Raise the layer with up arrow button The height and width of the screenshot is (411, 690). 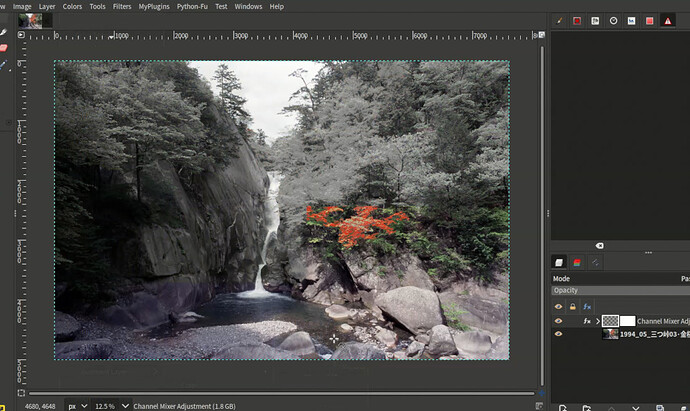[x=611, y=408]
